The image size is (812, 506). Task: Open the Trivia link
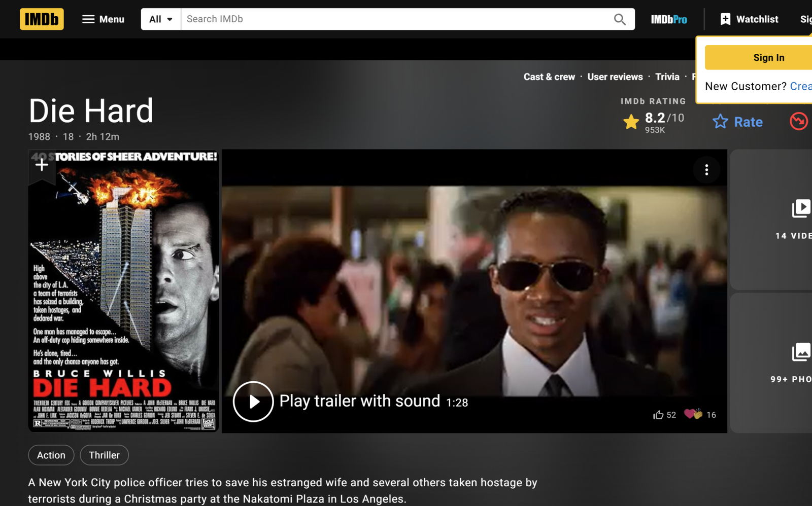667,77
